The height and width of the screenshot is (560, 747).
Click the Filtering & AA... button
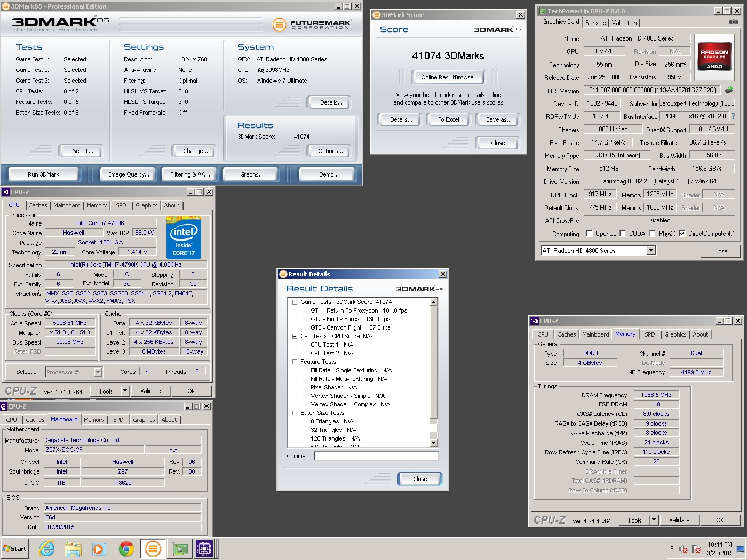coord(190,174)
